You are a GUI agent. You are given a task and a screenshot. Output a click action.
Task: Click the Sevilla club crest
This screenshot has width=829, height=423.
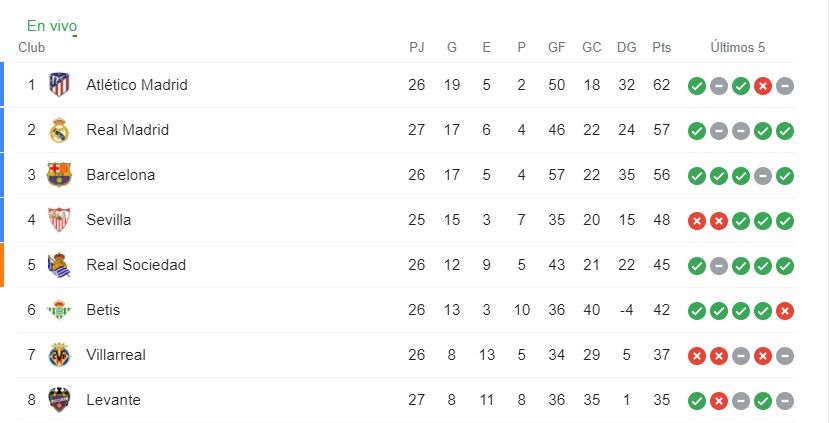[x=59, y=219]
